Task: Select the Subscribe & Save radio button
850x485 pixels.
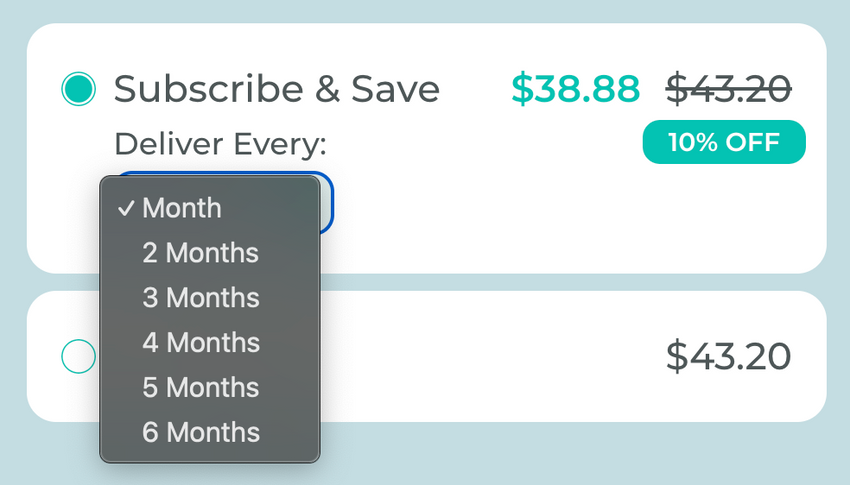Action: (x=78, y=90)
